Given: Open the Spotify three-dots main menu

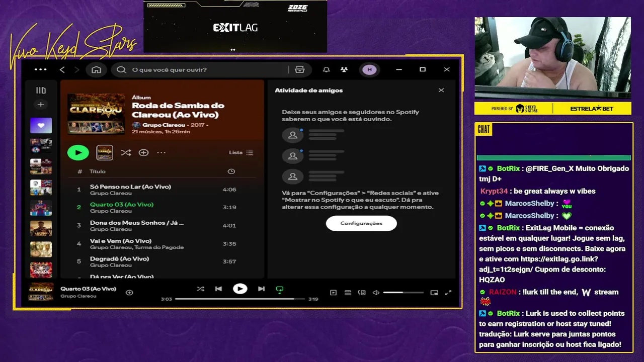Looking at the screenshot, I should point(41,69).
